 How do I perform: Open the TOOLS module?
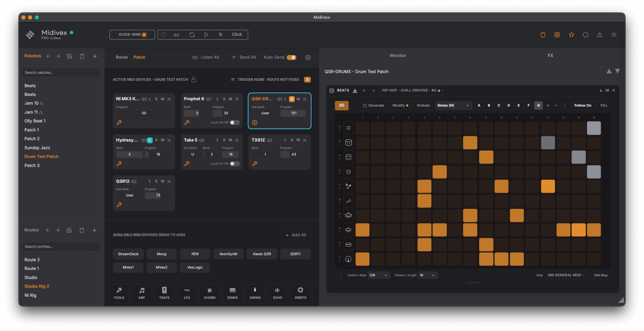pyautogui.click(x=119, y=293)
